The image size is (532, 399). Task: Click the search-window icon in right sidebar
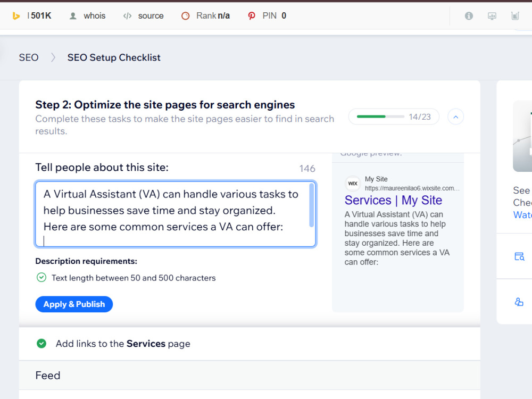519,256
